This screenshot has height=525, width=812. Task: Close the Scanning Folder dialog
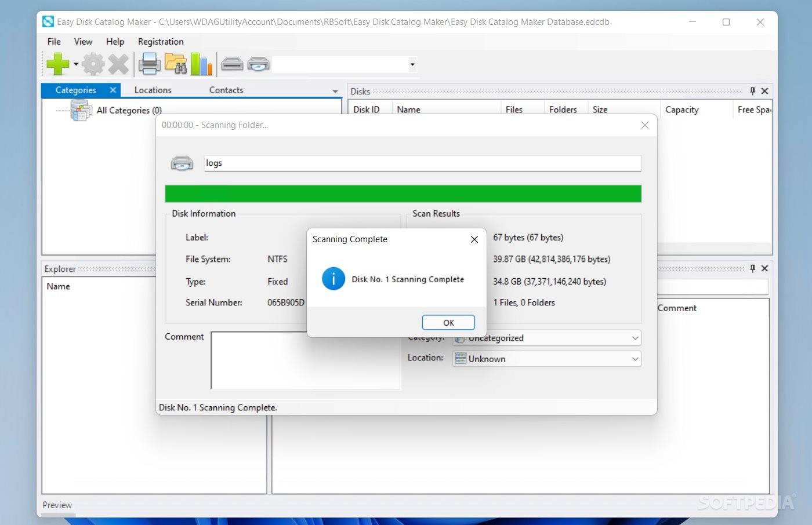[x=644, y=125]
